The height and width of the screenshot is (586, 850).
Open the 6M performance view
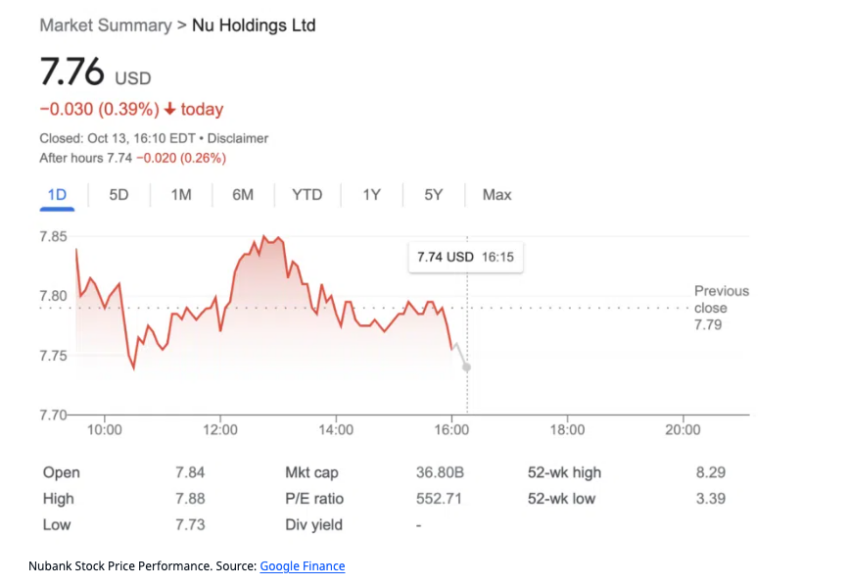(x=243, y=195)
